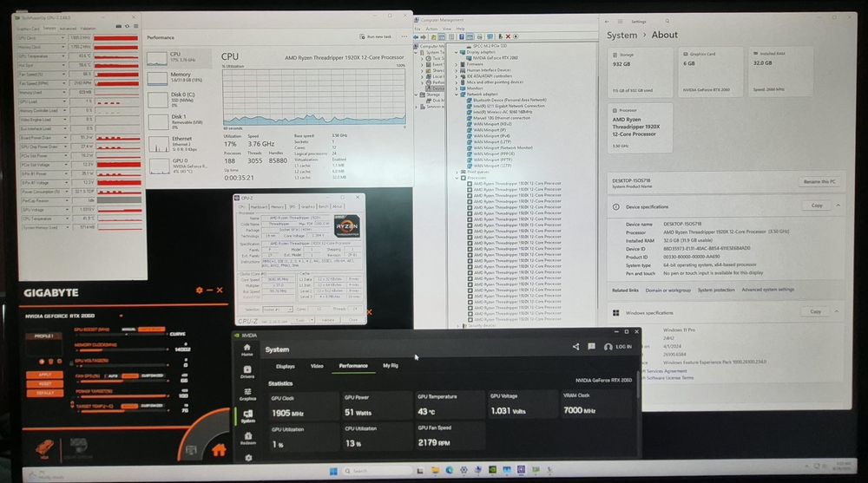Viewport: 868px width, 483px height.
Task: Select the Gigabyte VGA card icon
Action: click(x=45, y=448)
